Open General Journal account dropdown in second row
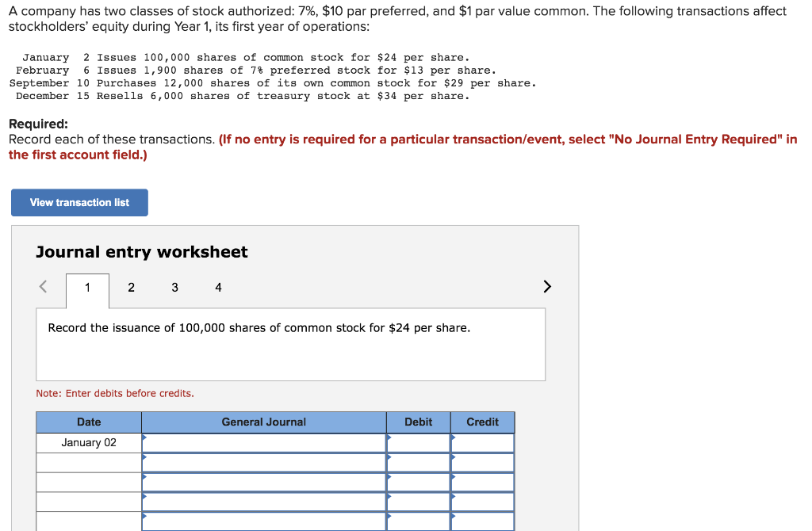This screenshot has width=812, height=531. pyautogui.click(x=263, y=463)
